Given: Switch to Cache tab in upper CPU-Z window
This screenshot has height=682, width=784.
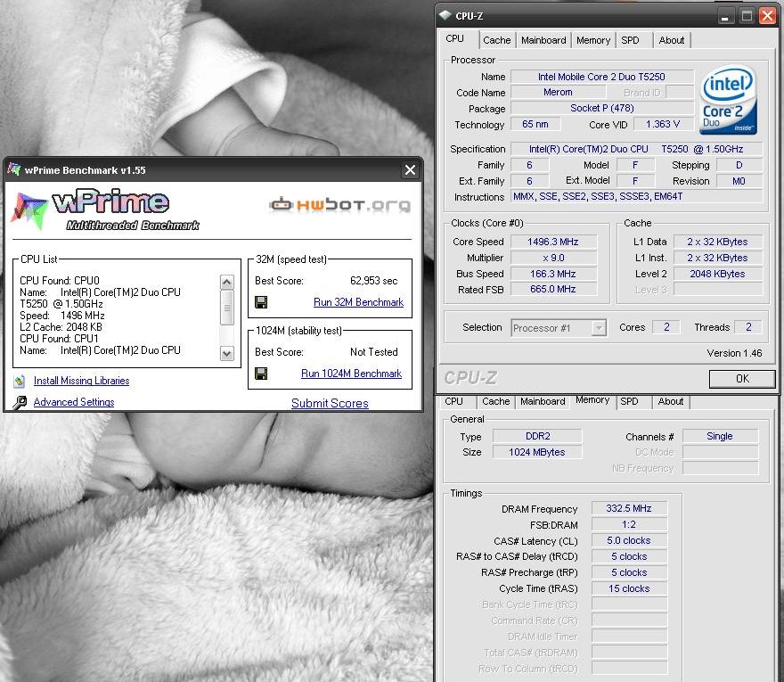Looking at the screenshot, I should pos(496,40).
